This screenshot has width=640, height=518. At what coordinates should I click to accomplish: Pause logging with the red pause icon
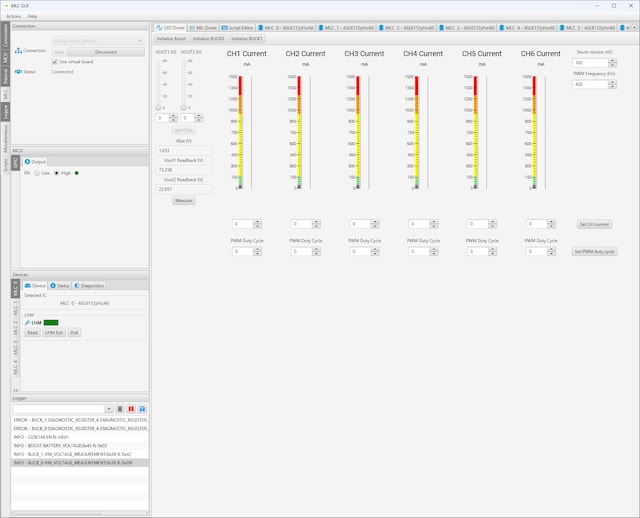point(130,409)
